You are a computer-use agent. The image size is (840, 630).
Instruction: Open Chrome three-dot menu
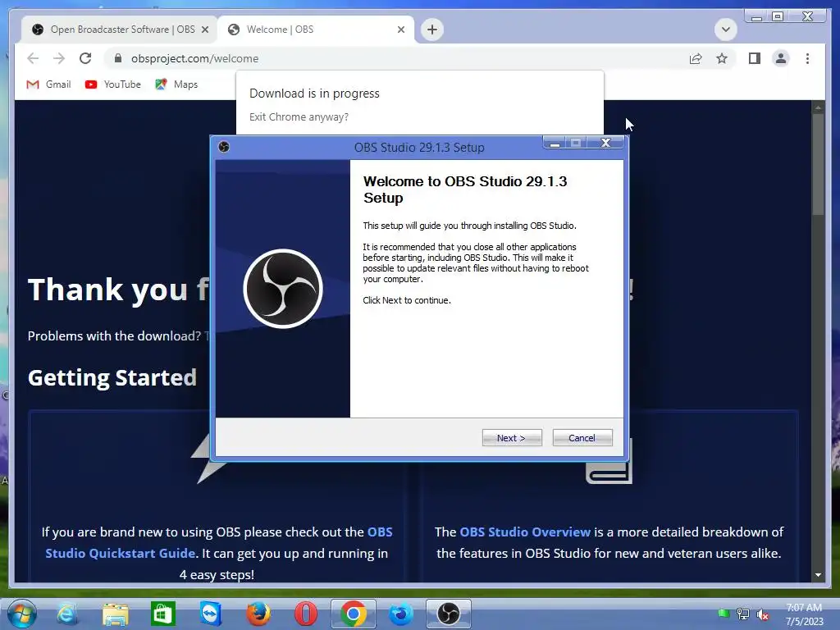tap(807, 58)
